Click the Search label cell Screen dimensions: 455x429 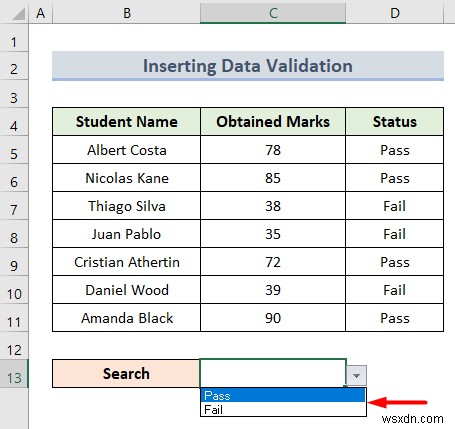click(126, 373)
